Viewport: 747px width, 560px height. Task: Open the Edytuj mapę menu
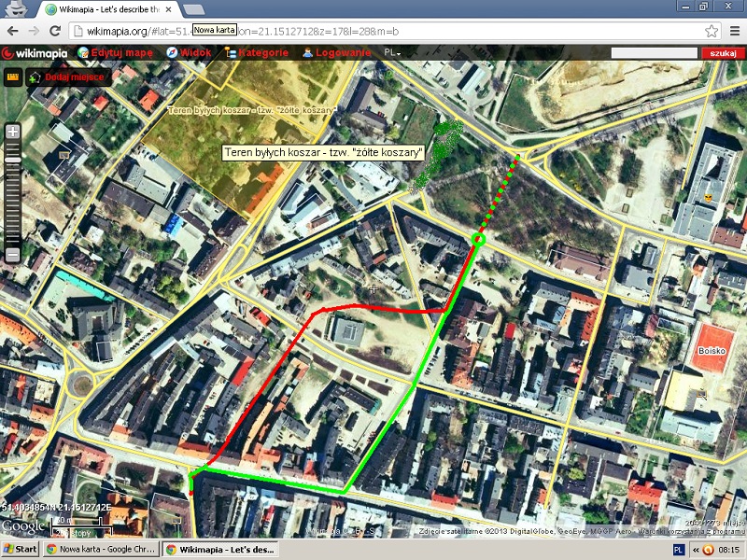(x=116, y=53)
